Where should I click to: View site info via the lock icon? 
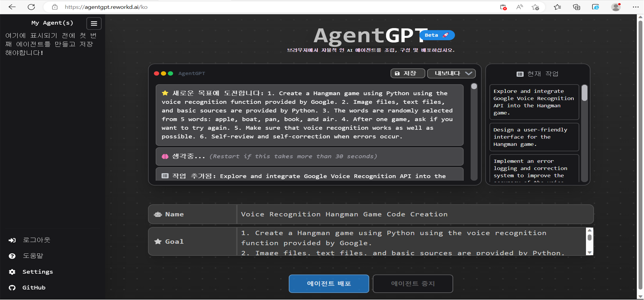click(x=55, y=7)
